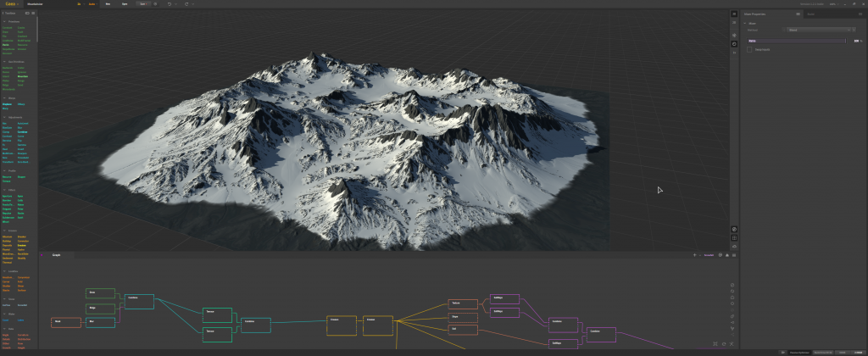The height and width of the screenshot is (356, 868).
Task: Switch to the Build tab
Action: click(810, 14)
